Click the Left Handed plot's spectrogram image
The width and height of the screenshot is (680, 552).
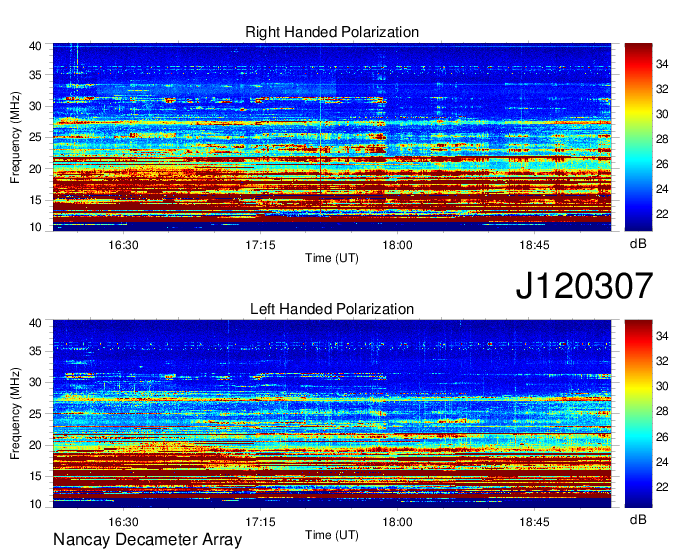(x=332, y=414)
